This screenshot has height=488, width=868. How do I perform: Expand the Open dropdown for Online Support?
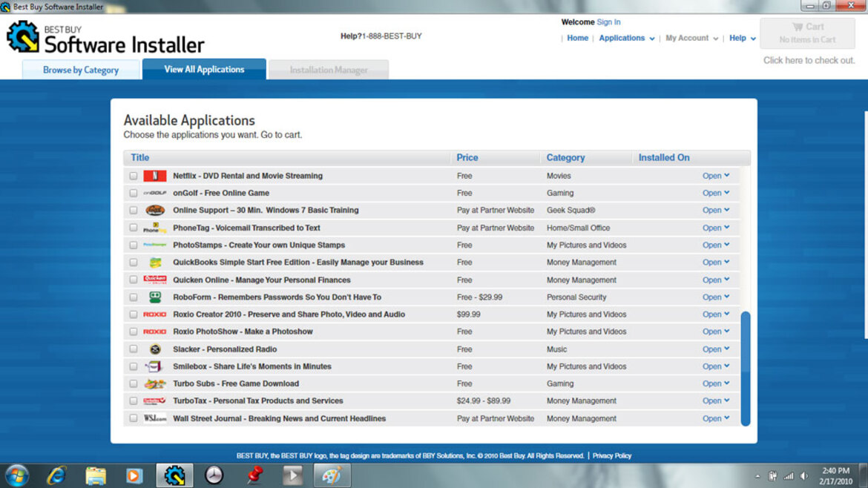click(716, 210)
